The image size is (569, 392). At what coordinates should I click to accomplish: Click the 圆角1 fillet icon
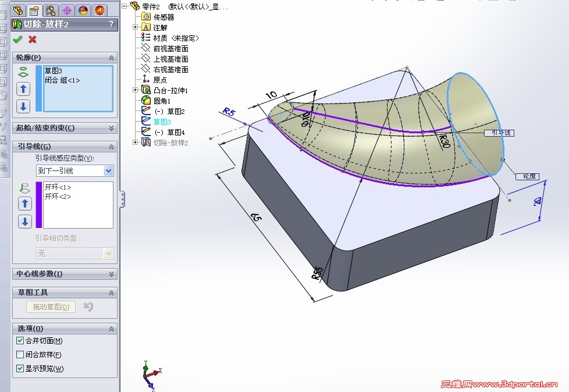click(145, 101)
